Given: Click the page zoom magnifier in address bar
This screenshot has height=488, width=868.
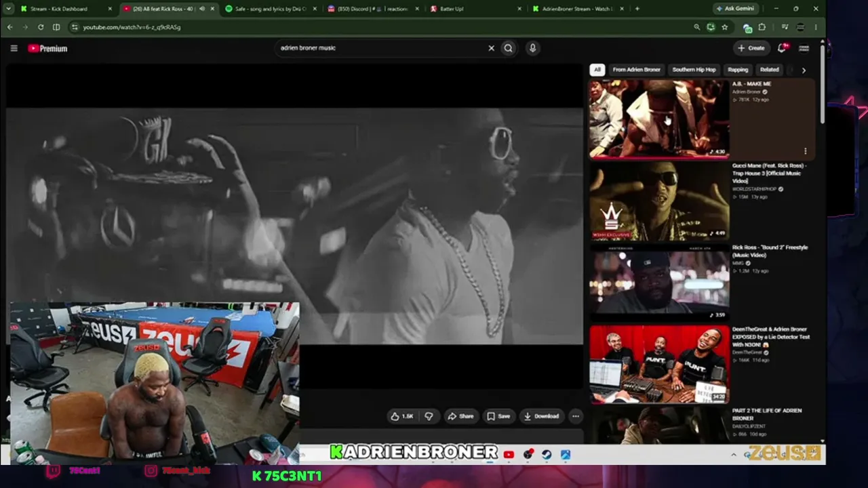Looking at the screenshot, I should [x=696, y=27].
